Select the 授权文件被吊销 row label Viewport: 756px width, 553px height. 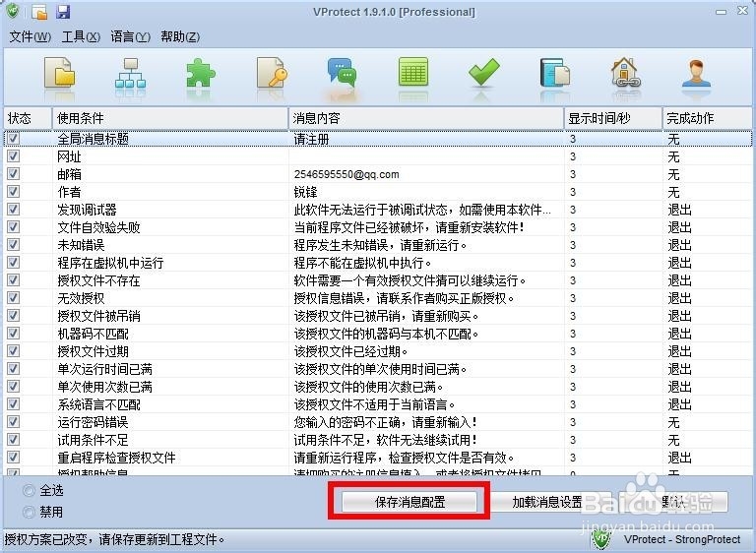coord(98,316)
